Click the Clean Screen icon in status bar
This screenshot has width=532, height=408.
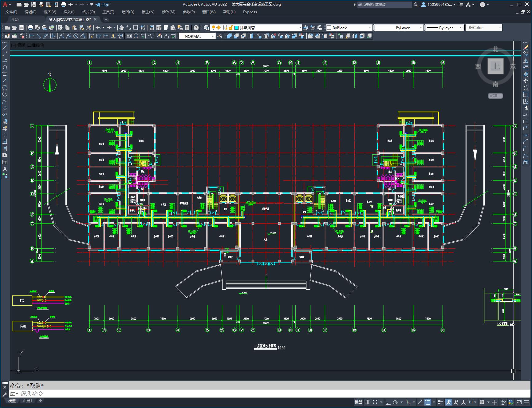click(519, 402)
